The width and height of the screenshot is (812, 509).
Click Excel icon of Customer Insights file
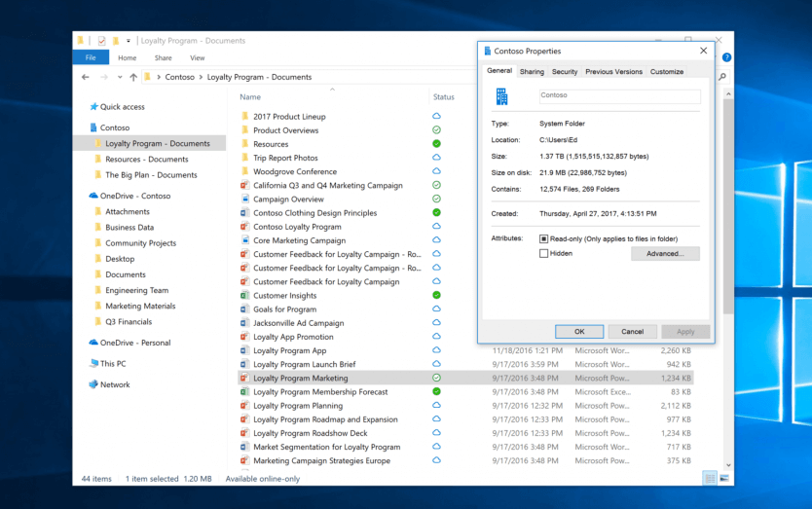(x=244, y=295)
